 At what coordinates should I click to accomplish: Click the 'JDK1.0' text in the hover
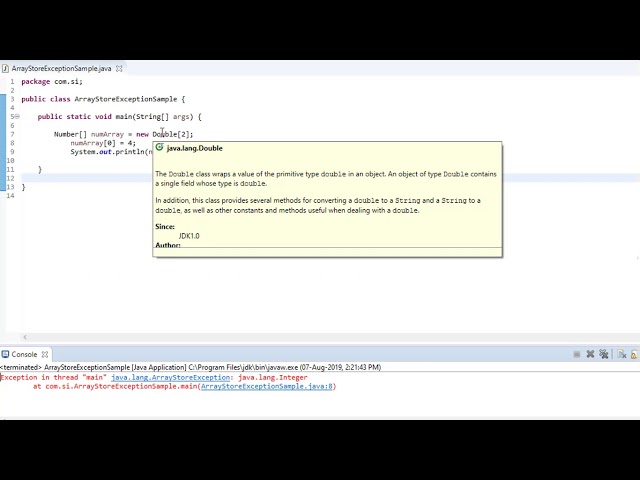189,236
